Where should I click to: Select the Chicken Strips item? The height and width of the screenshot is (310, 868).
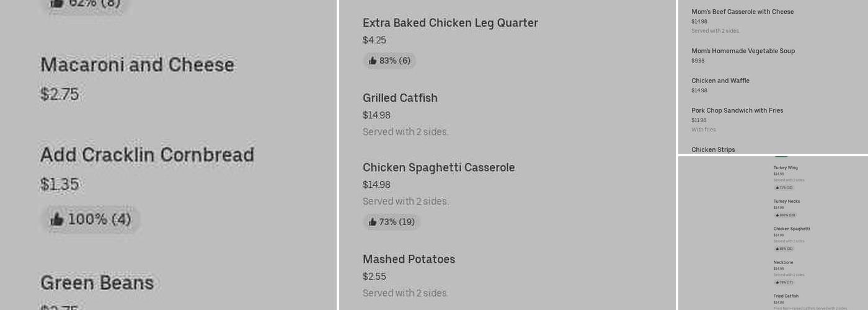coord(713,149)
